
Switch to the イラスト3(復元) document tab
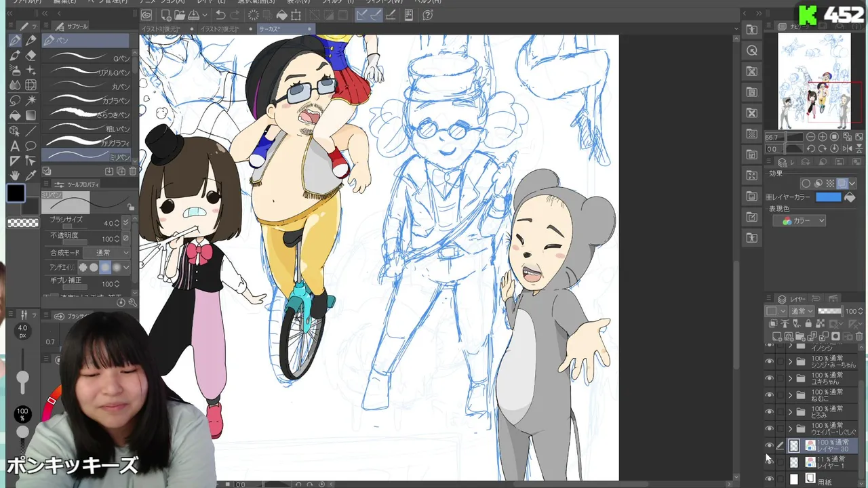coord(166,29)
